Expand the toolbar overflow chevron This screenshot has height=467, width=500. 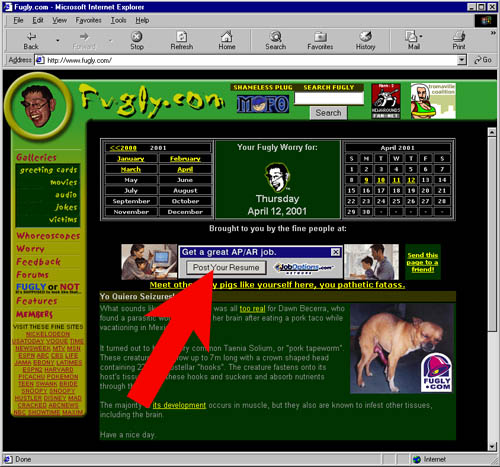493,33
